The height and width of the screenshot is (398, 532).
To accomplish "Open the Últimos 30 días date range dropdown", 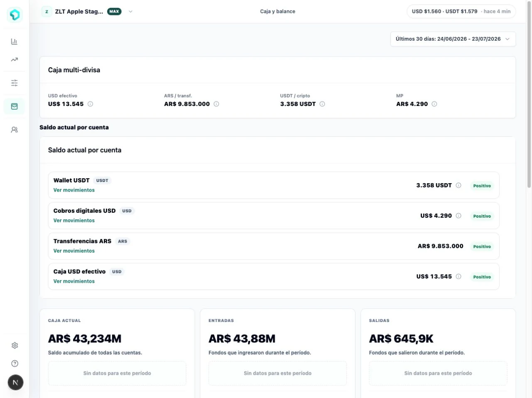I will (453, 39).
